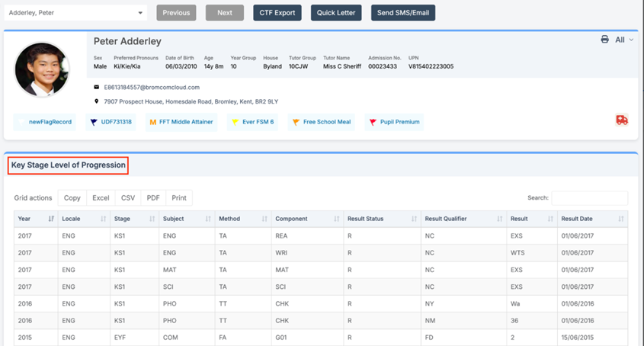Click the CTF Export button

pyautogui.click(x=277, y=13)
